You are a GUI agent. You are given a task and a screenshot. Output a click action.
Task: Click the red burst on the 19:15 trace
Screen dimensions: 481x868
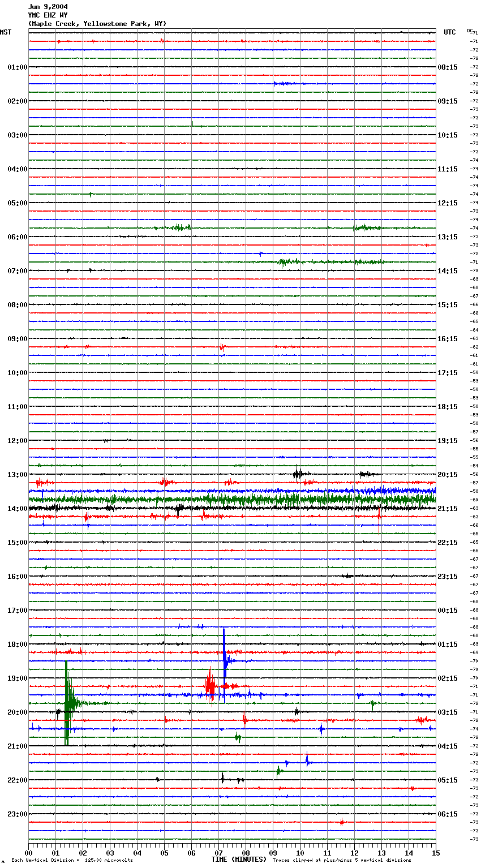(209, 686)
